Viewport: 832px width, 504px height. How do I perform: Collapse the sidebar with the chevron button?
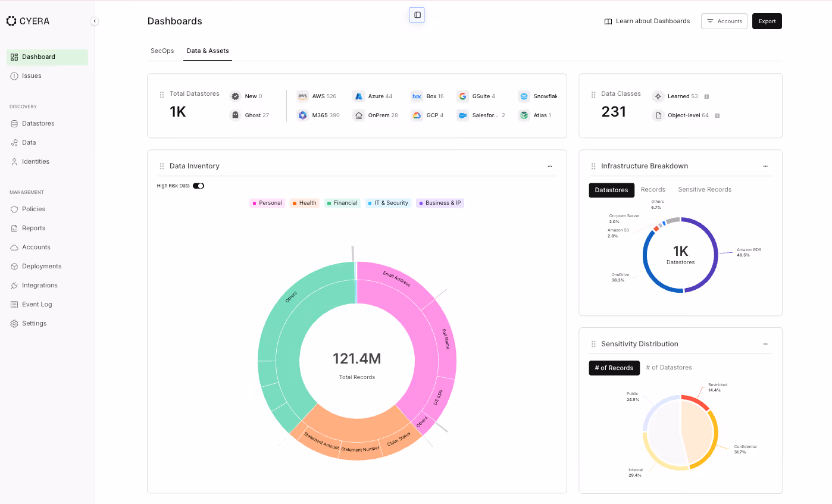(95, 21)
